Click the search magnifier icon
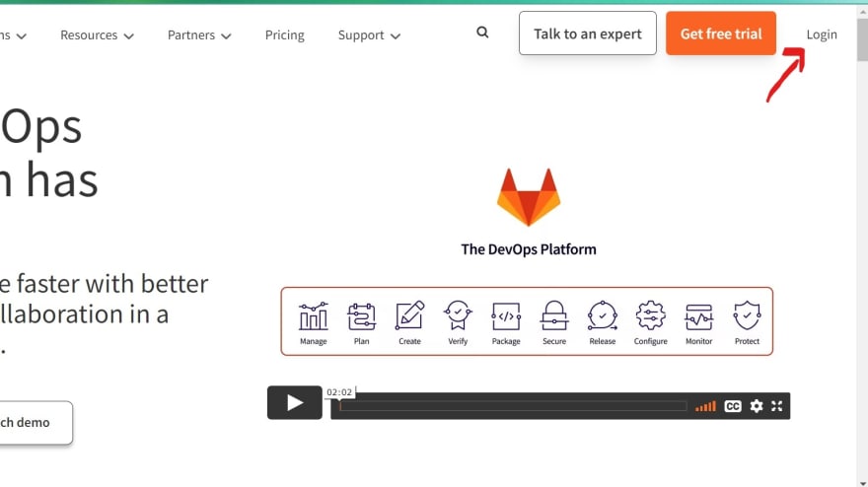The height and width of the screenshot is (487, 868). click(482, 33)
